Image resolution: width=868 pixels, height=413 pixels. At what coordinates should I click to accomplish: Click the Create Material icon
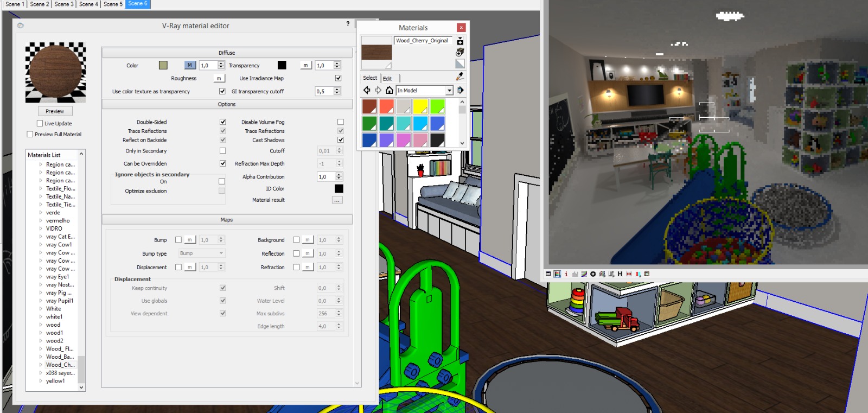[x=460, y=41]
